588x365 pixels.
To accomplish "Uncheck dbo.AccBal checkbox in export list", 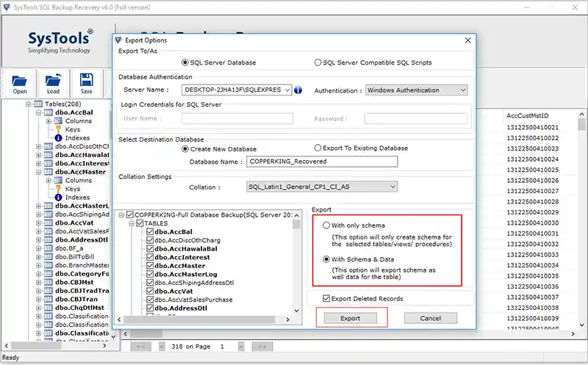I will (150, 231).
